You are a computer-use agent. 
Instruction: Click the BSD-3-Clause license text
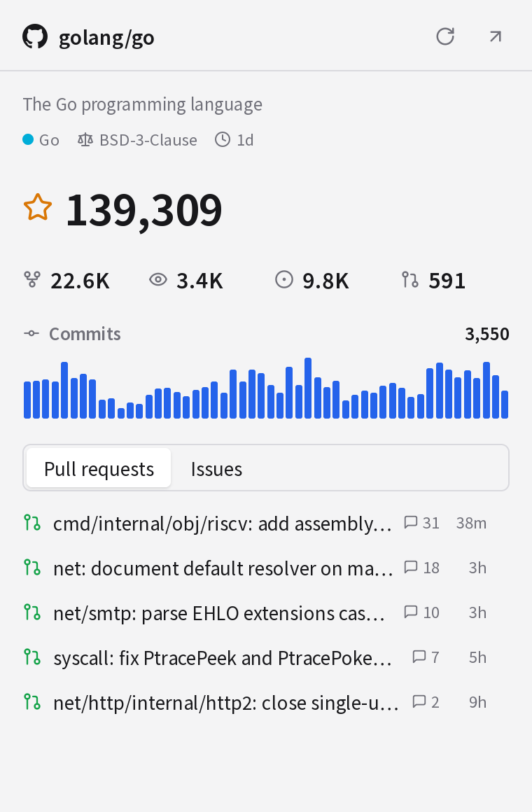coord(148,140)
